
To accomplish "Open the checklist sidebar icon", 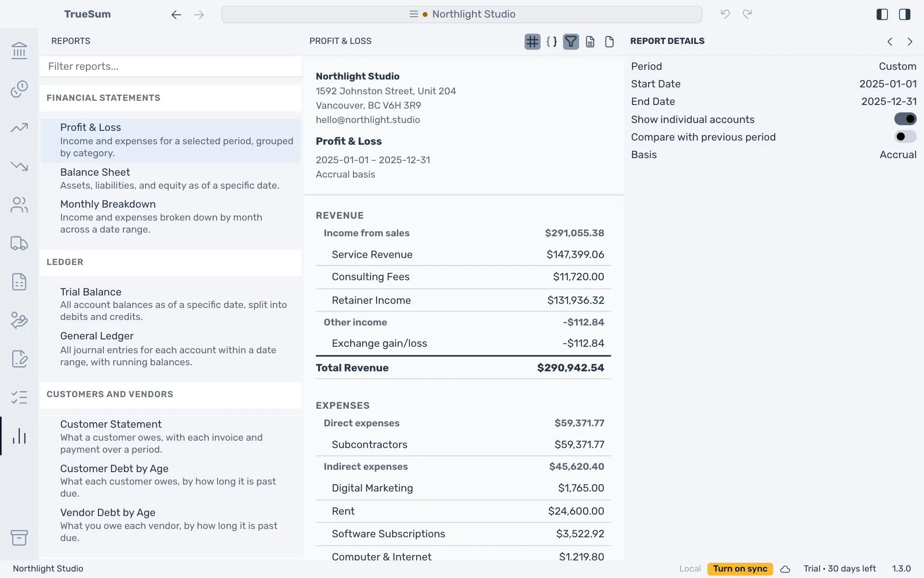I will (x=19, y=397).
